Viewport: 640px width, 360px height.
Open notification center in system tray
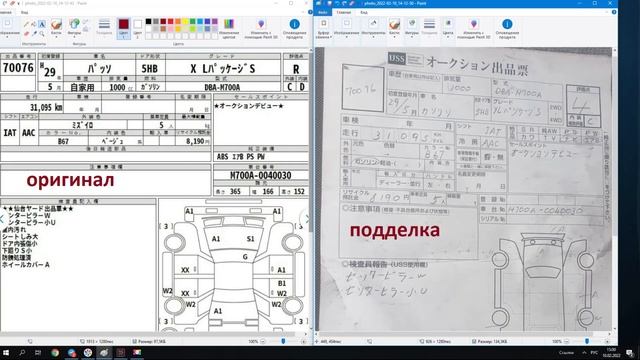[x=630, y=353]
